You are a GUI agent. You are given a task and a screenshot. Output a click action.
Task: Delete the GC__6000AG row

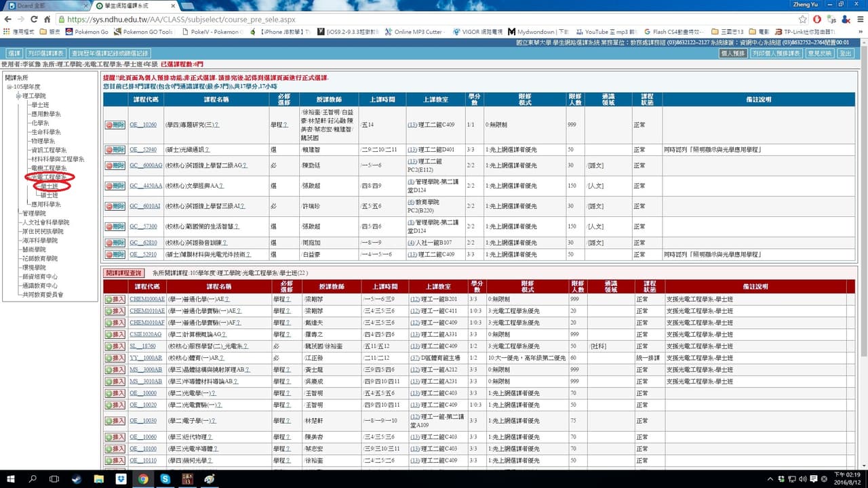115,165
